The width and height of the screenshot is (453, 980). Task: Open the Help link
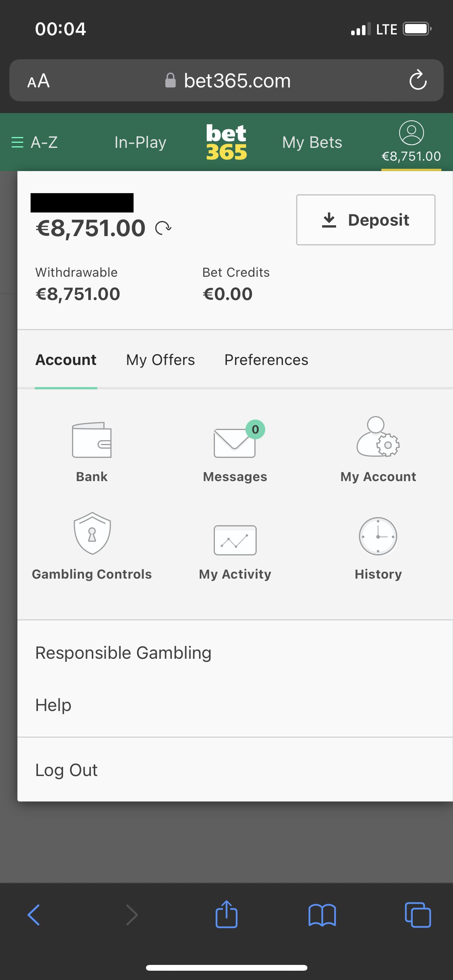coord(53,705)
